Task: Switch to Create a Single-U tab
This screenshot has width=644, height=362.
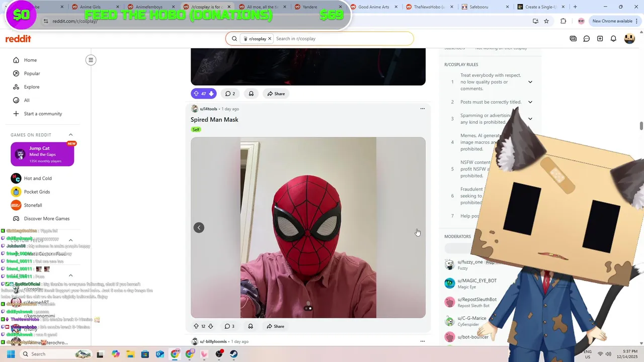Action: [x=540, y=7]
